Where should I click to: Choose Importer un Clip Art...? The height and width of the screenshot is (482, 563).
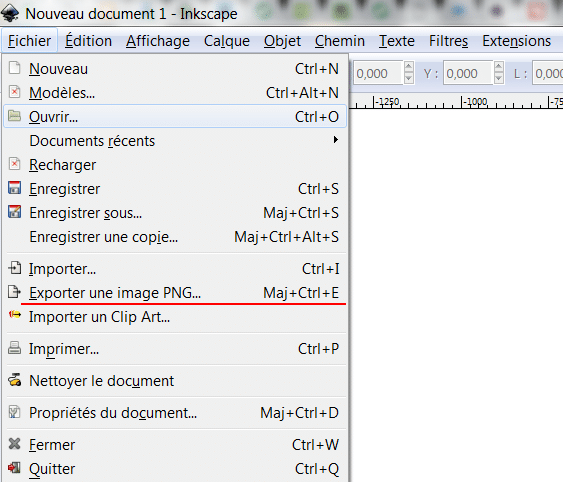175,317
